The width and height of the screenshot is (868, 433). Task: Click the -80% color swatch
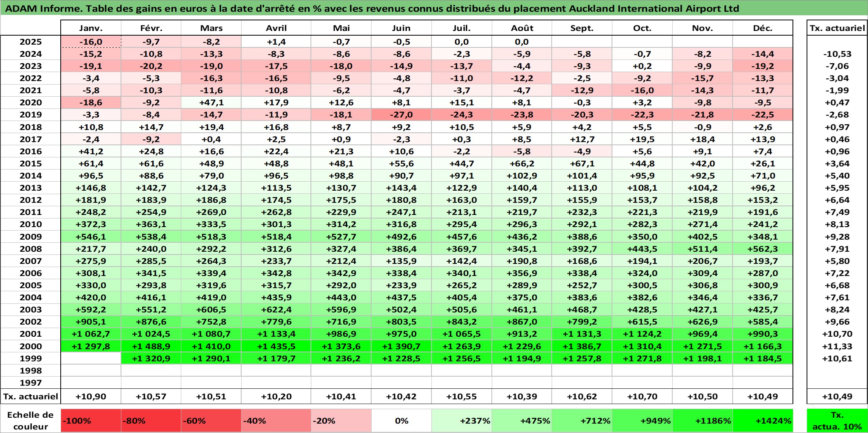point(151,421)
